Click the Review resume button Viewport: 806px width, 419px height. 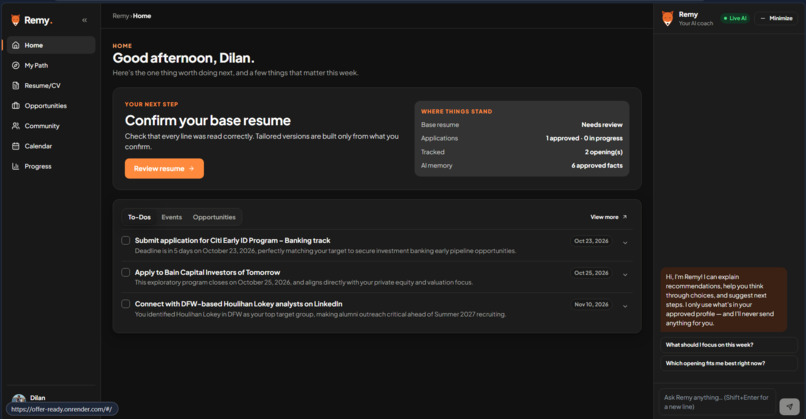(164, 169)
